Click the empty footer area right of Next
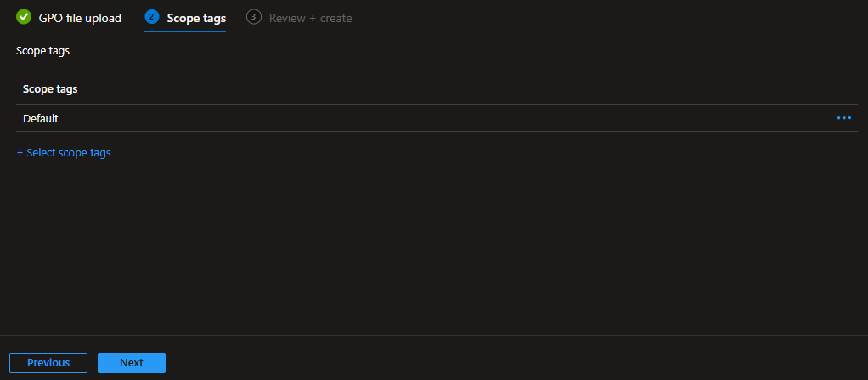Image resolution: width=868 pixels, height=380 pixels. pyautogui.click(x=510, y=362)
